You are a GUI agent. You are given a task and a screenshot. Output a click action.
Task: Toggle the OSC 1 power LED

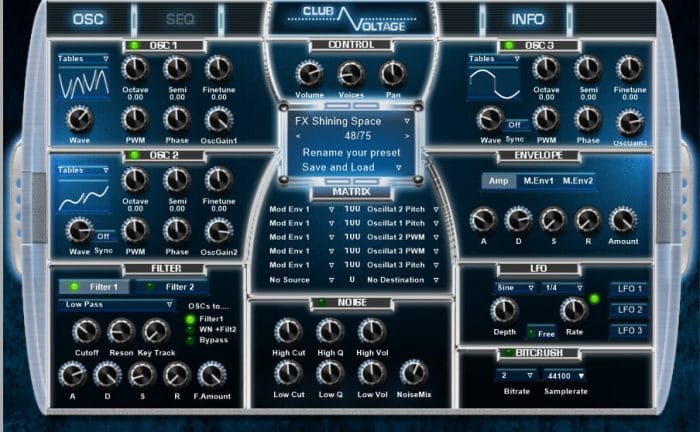click(x=133, y=45)
